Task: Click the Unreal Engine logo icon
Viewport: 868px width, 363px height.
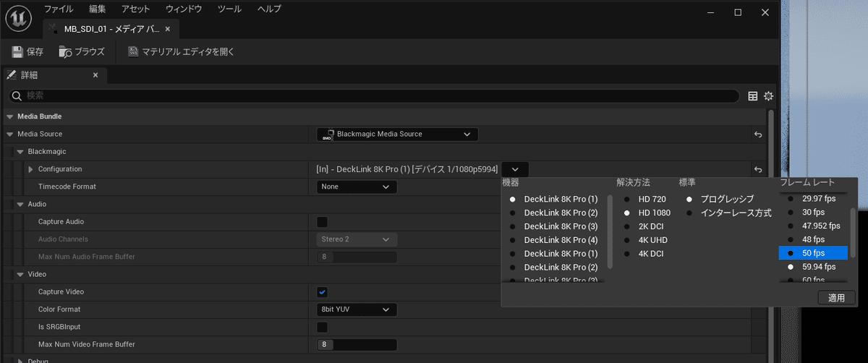Action: point(19,19)
